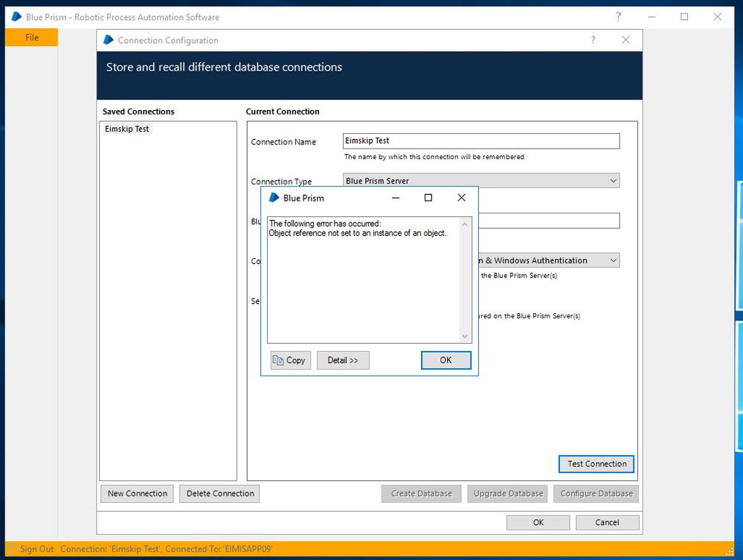Close the Blue Prism error dialog
Image resolution: width=743 pixels, height=560 pixels.
click(x=462, y=198)
